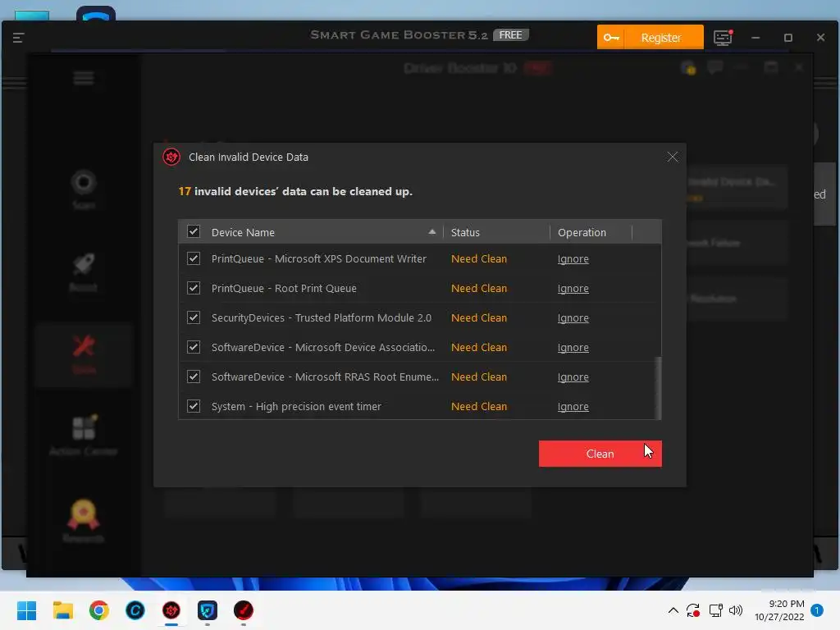Click the Device Name column header label
Viewport: 840px width, 630px height.
pos(243,232)
